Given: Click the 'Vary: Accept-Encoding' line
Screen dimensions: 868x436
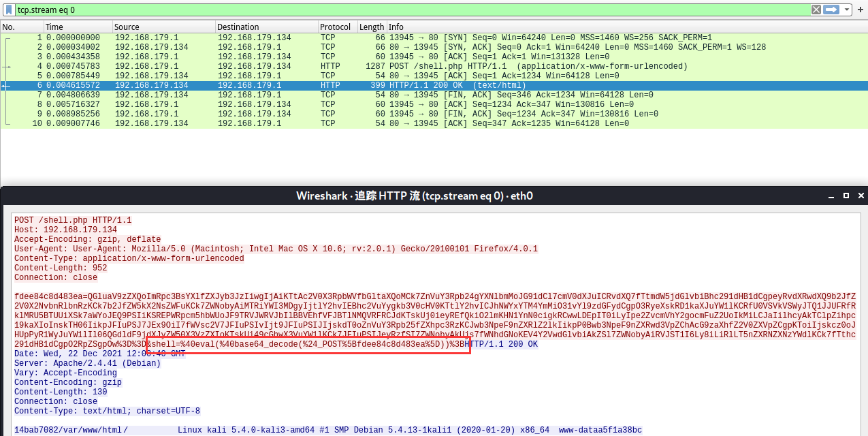Looking at the screenshot, I should (65, 373).
